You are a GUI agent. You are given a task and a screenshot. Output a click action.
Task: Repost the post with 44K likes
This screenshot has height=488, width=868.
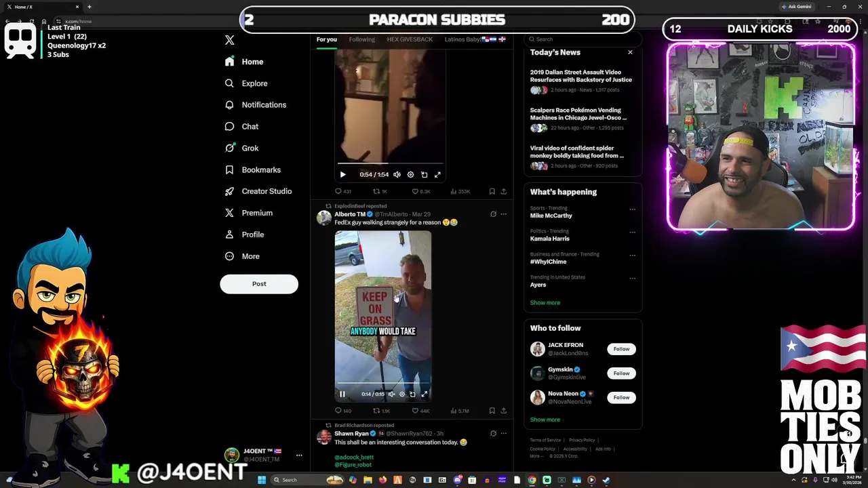click(381, 411)
